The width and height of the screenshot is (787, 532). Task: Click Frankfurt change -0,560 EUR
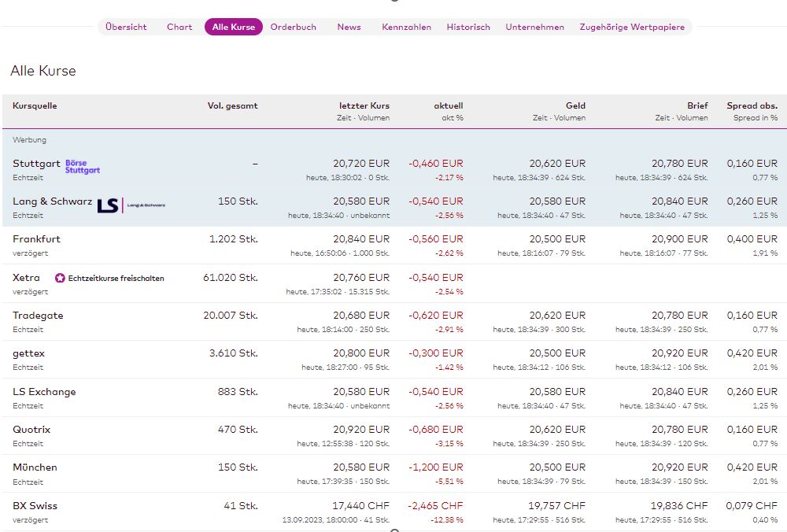point(436,239)
